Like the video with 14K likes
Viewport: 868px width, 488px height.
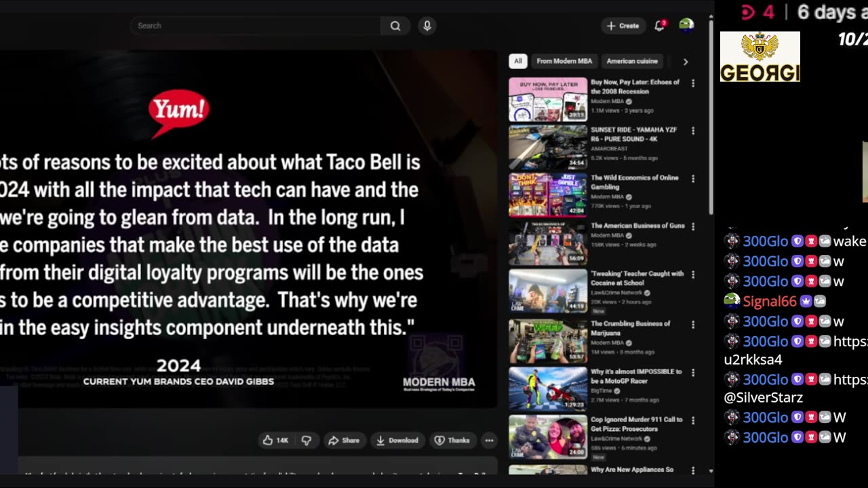point(275,441)
